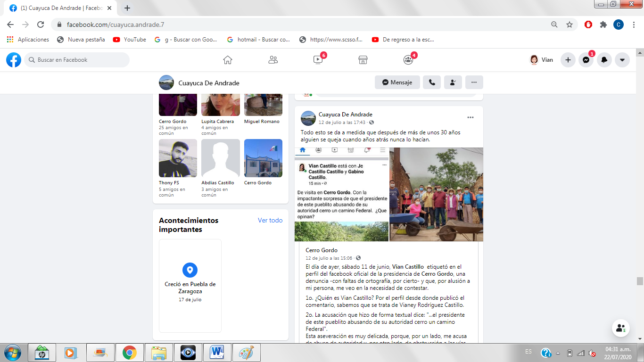Screen dimensions: 644x362
Task: Open the Cuayuca De Andrade post author link
Action: (345, 115)
